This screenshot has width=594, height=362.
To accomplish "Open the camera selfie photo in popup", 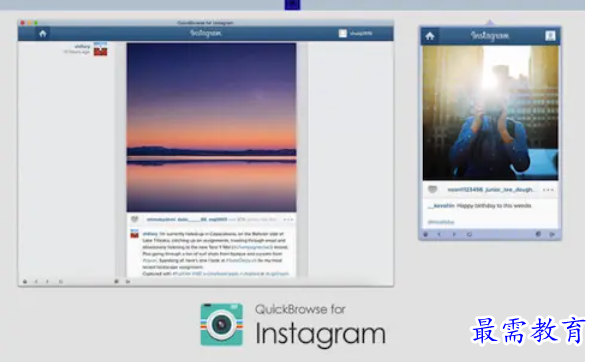I will 490,113.
